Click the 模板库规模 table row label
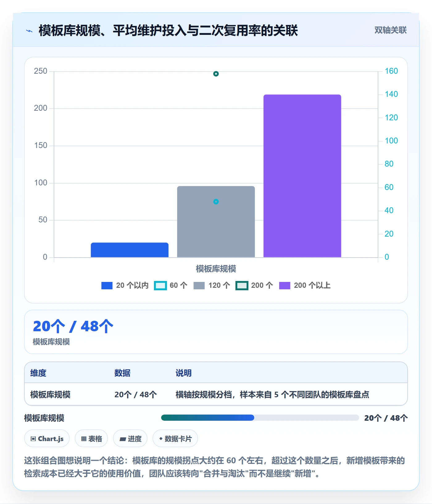This screenshot has height=504, width=432. point(50,395)
